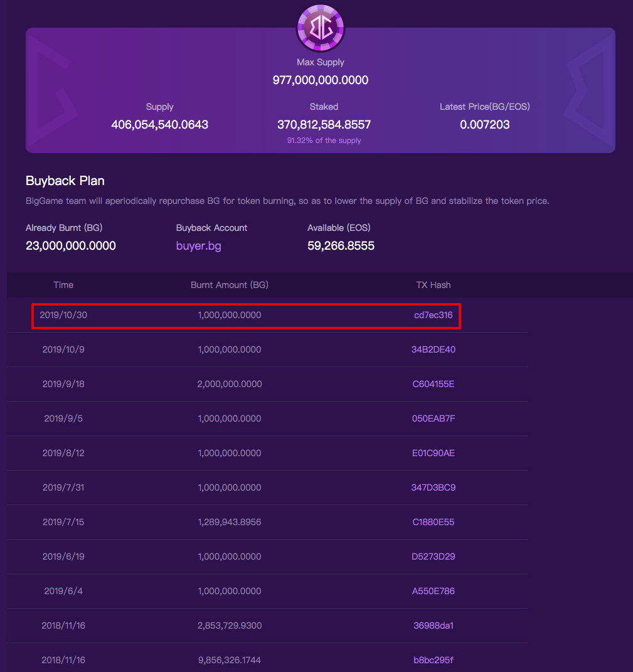Viewport: 633px width, 672px height.
Task: Click the Staked amount 370,812,584.8557
Action: click(324, 125)
